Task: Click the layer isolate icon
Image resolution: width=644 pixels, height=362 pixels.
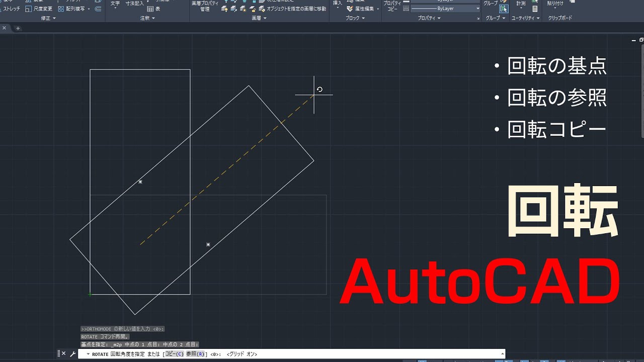Action: [x=233, y=9]
